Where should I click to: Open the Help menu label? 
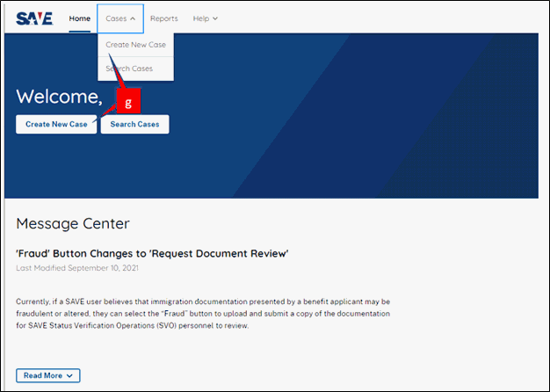(x=201, y=18)
